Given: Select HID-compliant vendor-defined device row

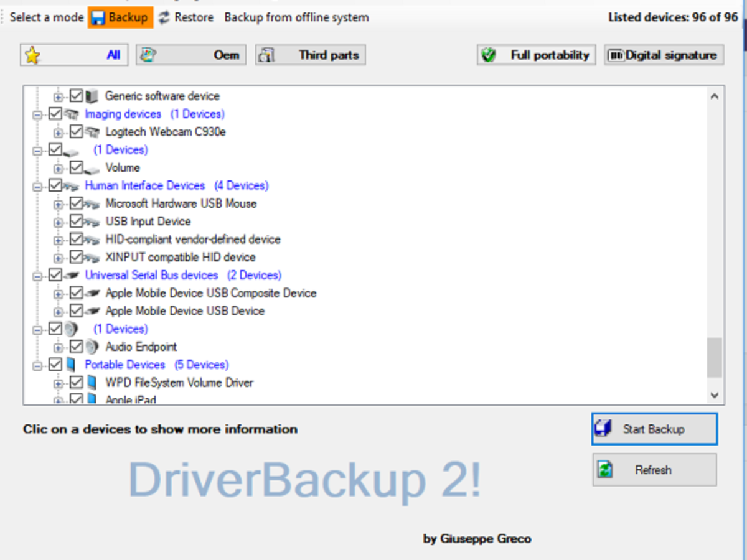Looking at the screenshot, I should point(193,240).
